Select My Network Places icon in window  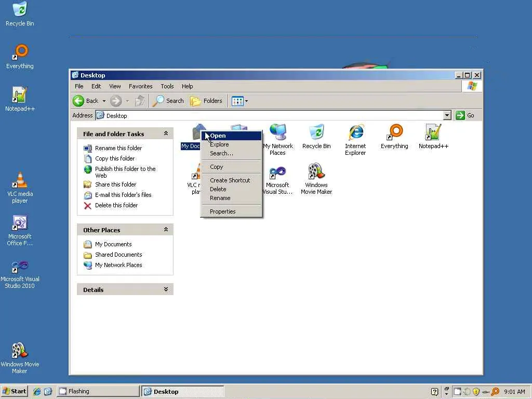pos(277,139)
